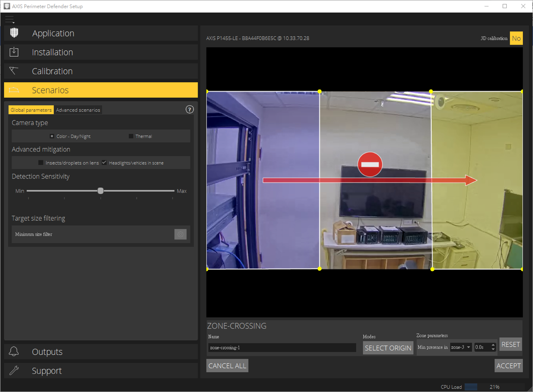Click the 3D calibration No indicator
The image size is (533, 392).
click(517, 38)
